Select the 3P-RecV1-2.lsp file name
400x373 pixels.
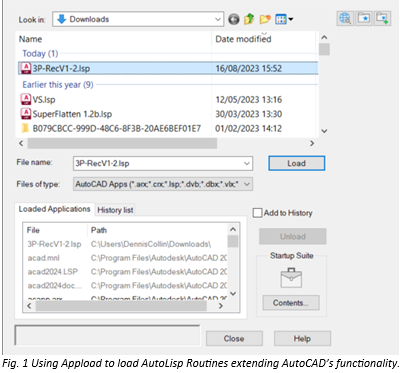pos(61,68)
